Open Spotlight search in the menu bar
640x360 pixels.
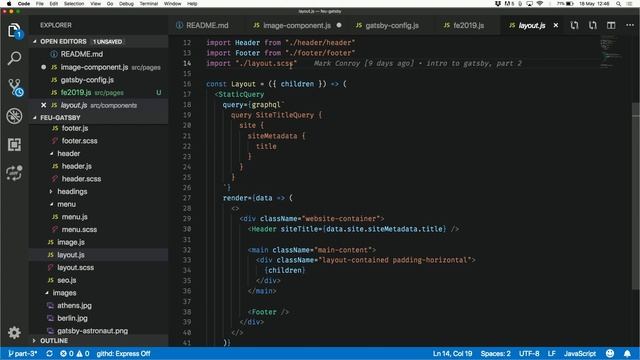click(x=618, y=4)
